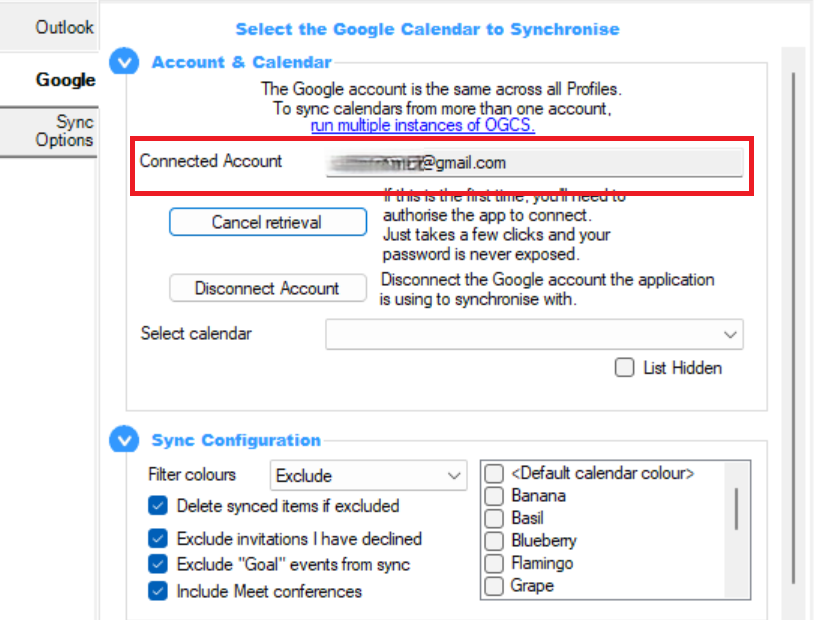
Task: Uncheck Include Meet conferences
Action: (x=158, y=591)
